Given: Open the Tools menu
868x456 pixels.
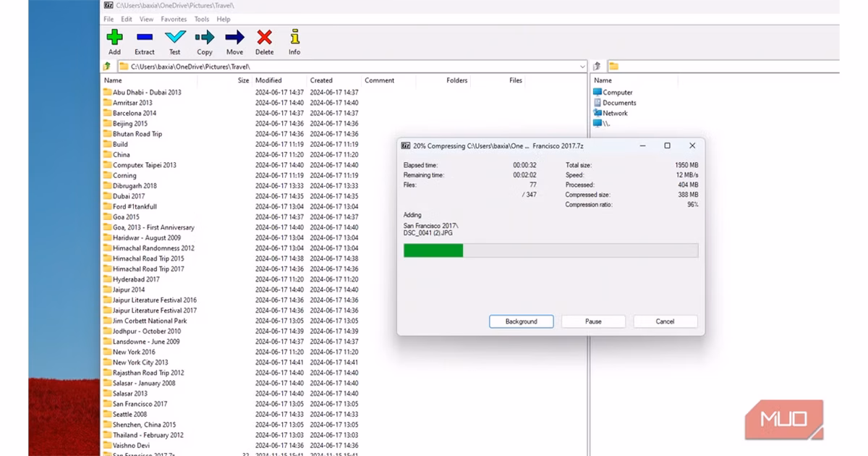Looking at the screenshot, I should pyautogui.click(x=202, y=19).
